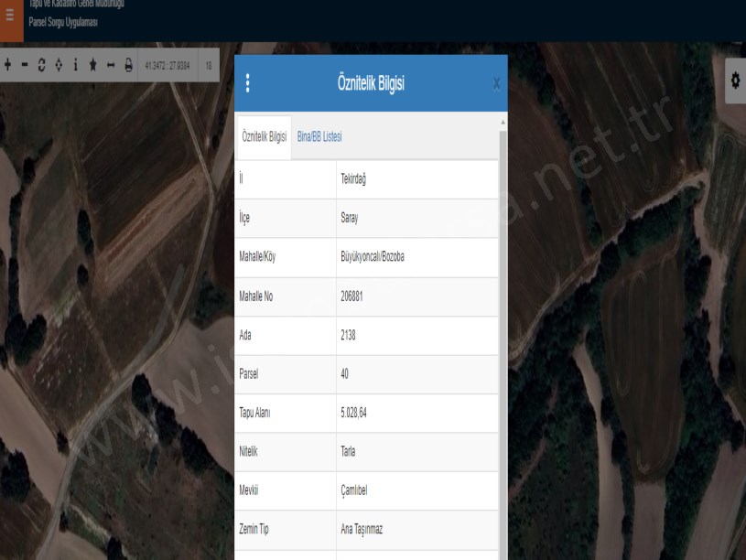Click the Mahalle No value 206881
The width and height of the screenshot is (746, 560).
(354, 296)
